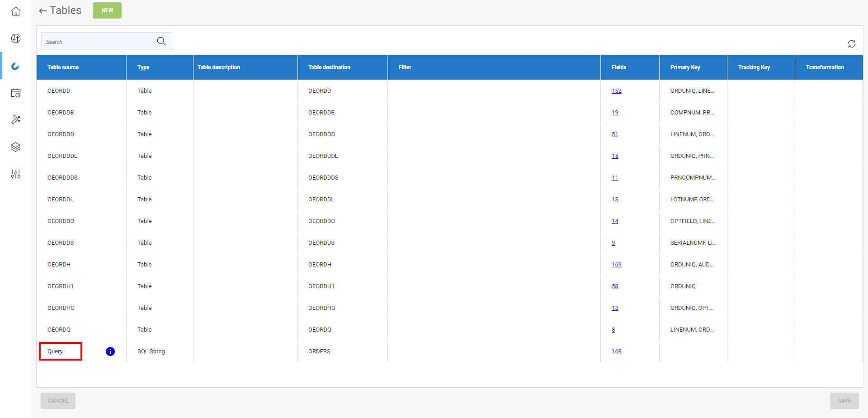Click the up-down arrows sidebar icon
This screenshot has height=418, width=868.
[16, 38]
